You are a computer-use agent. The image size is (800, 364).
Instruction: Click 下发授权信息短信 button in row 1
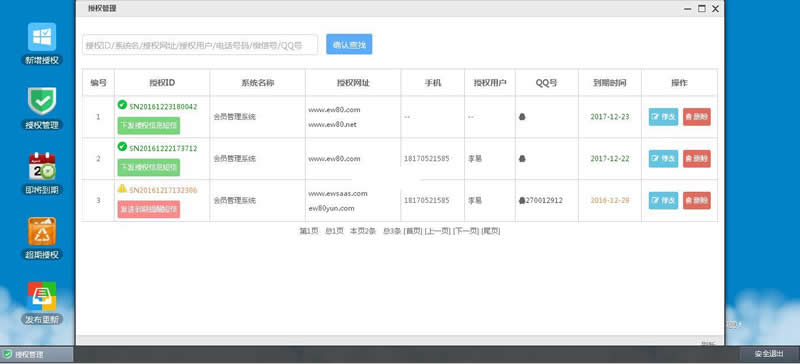click(149, 126)
